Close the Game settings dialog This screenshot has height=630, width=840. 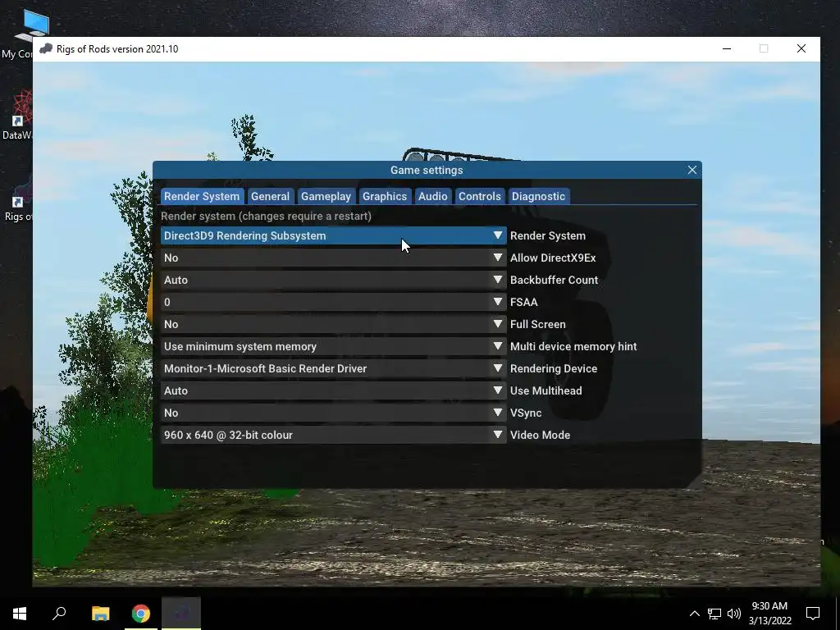coord(692,170)
